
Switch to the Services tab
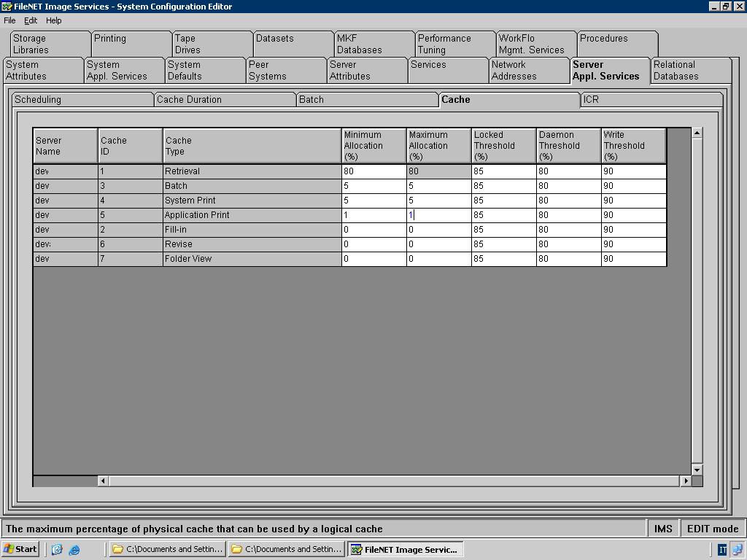pos(449,71)
